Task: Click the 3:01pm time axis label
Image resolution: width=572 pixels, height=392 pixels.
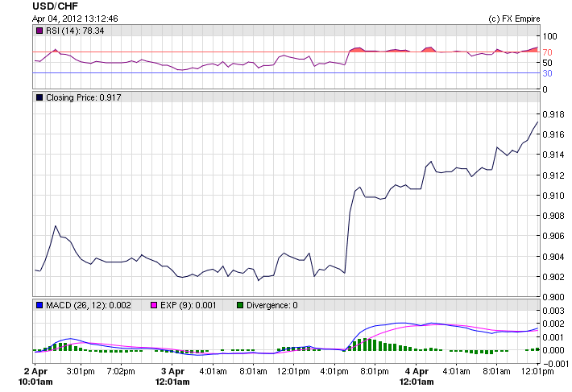Action: point(81,372)
